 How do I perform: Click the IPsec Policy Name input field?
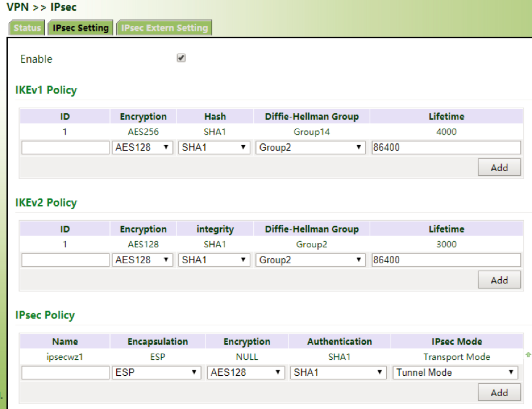coord(65,373)
